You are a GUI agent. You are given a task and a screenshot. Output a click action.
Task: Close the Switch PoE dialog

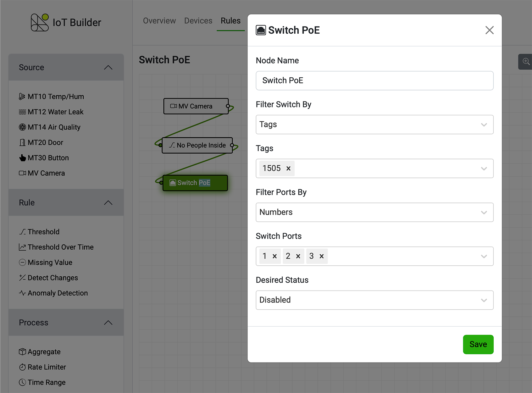pos(489,30)
